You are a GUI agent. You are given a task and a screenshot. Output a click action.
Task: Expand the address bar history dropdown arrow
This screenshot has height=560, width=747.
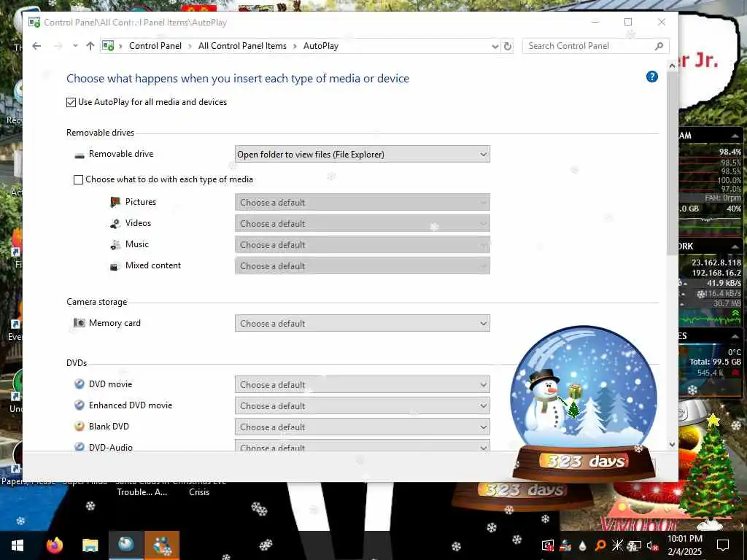495,46
